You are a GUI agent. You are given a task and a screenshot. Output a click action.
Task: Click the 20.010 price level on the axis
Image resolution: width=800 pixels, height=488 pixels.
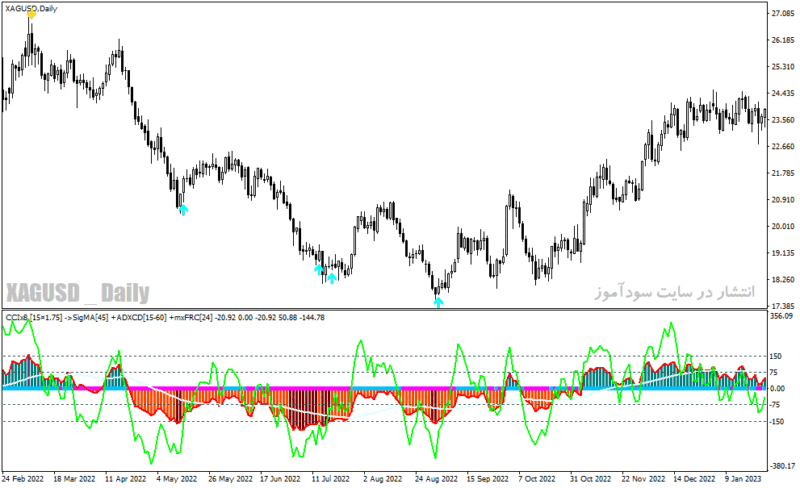783,226
